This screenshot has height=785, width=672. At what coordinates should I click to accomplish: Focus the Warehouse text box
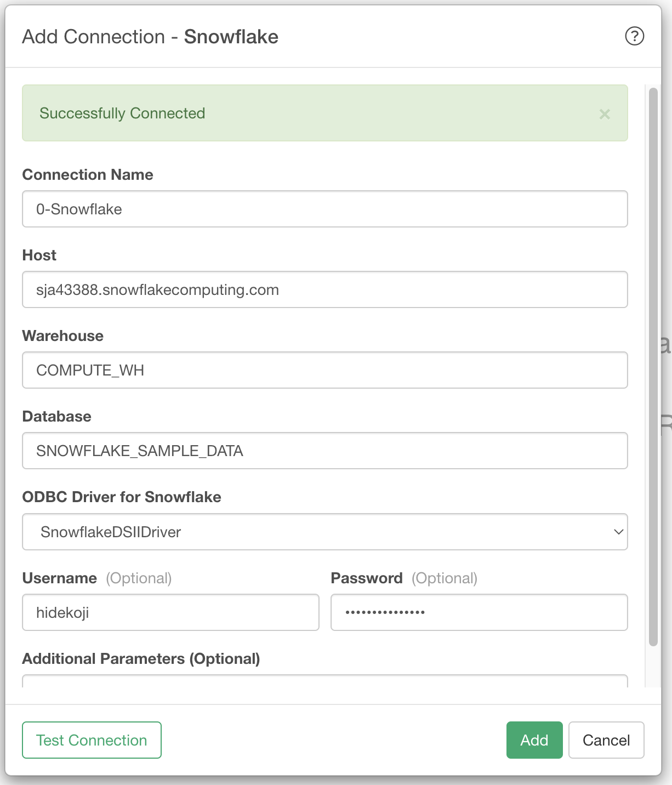coord(324,370)
